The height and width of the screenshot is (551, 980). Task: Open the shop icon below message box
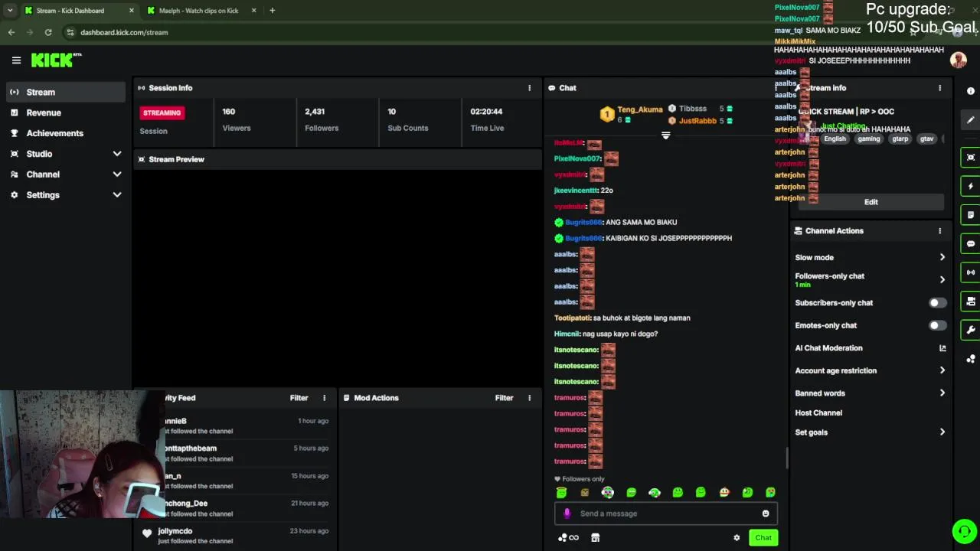click(x=595, y=538)
